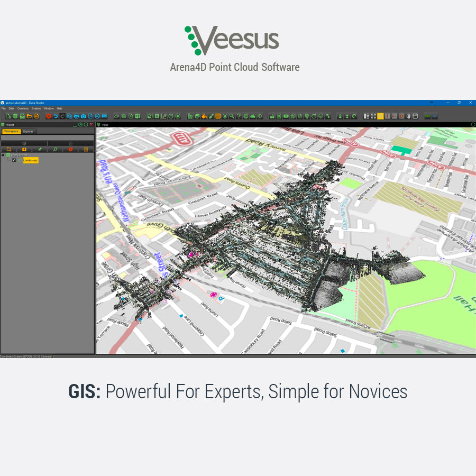The height and width of the screenshot is (476, 476).
Task: Click the Coordinate System status bar text
Action: coord(26,356)
